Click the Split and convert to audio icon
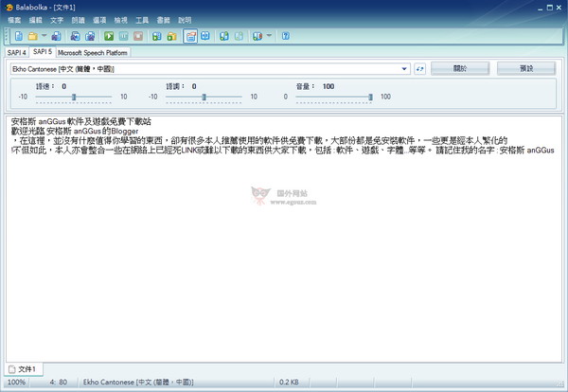Viewport: 568px width, 392px height. pos(90,36)
